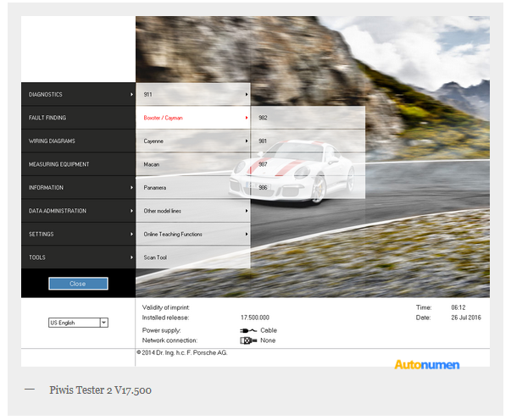Image resolution: width=511 pixels, height=420 pixels.
Task: Open Online Teaching Functions submenu
Action: pos(193,234)
